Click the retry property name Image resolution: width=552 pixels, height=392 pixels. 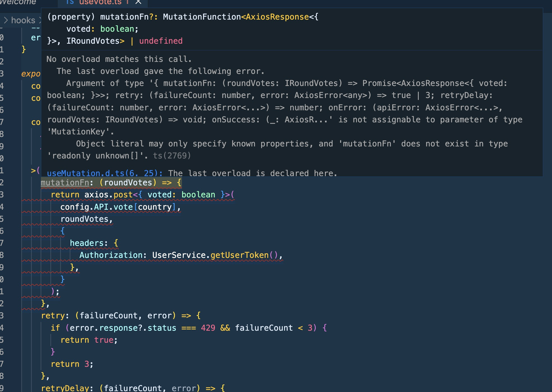click(53, 316)
